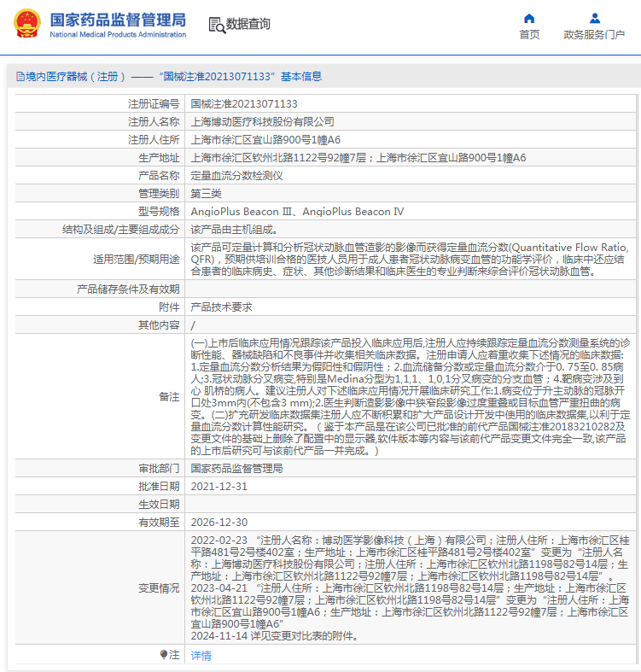
Task: Click the 生效日期 label
Action: [159, 505]
